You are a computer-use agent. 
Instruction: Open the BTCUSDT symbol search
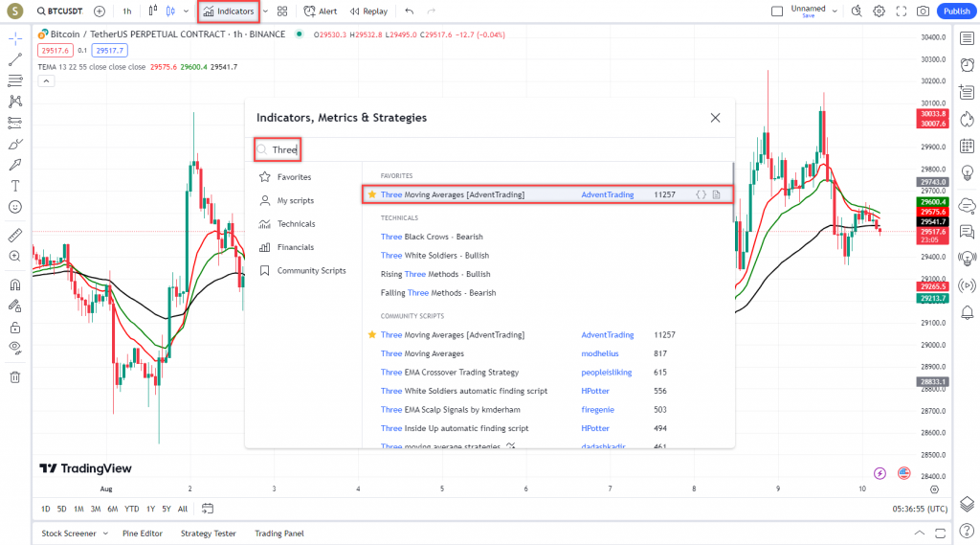point(59,11)
